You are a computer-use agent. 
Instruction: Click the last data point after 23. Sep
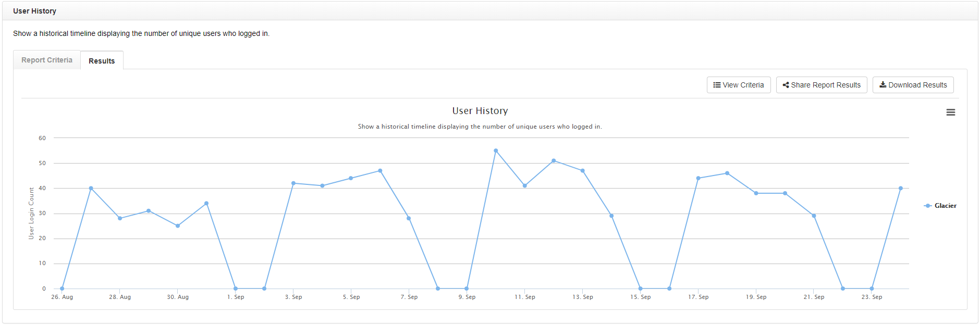900,188
